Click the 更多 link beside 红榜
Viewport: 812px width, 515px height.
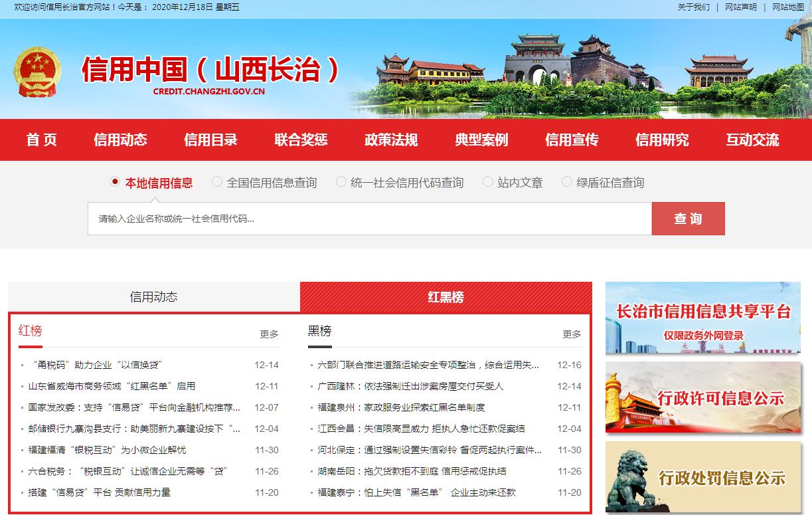(269, 334)
